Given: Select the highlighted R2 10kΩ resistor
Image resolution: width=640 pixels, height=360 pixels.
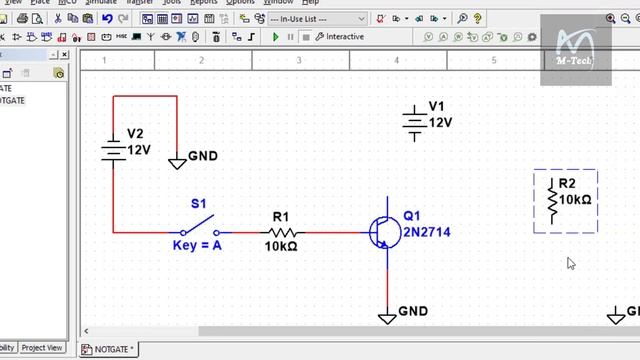Looking at the screenshot, I should pyautogui.click(x=566, y=201).
